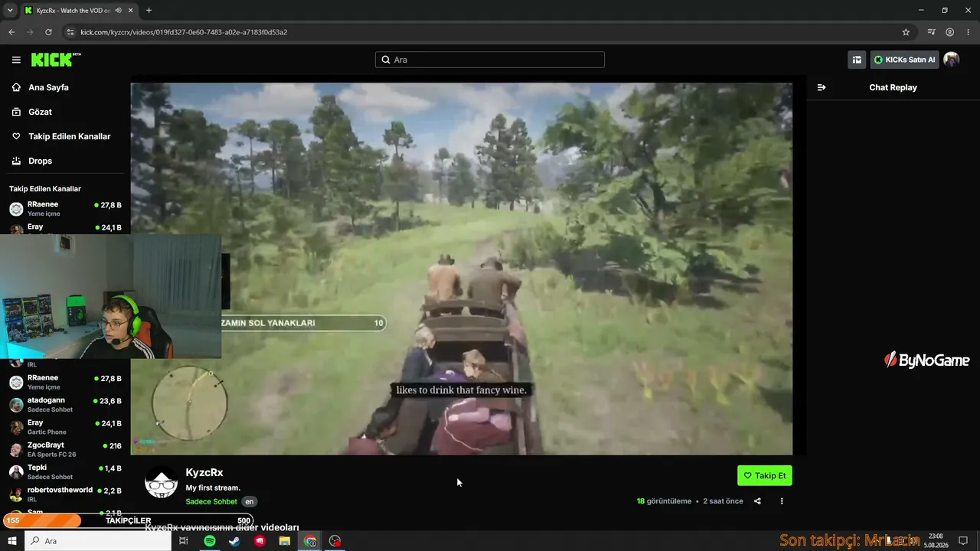Viewport: 980px width, 551px height.
Task: Click the Takip Et follow button
Action: [765, 475]
